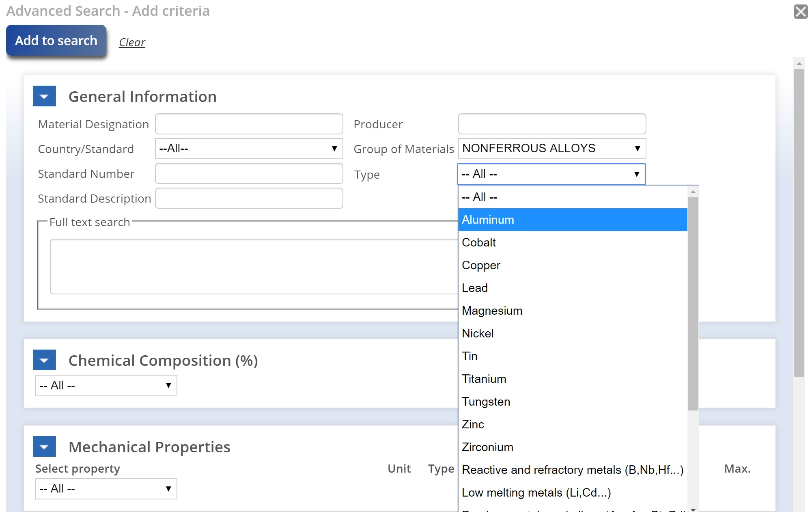Pick Titanium from the Type options
Screen dimensions: 812x512
[x=572, y=379]
